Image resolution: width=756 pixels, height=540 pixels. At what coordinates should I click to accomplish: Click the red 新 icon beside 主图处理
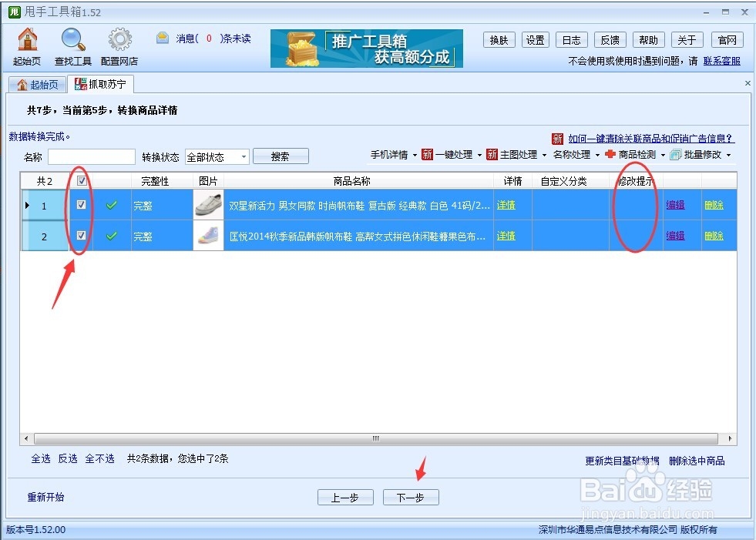[x=492, y=154]
